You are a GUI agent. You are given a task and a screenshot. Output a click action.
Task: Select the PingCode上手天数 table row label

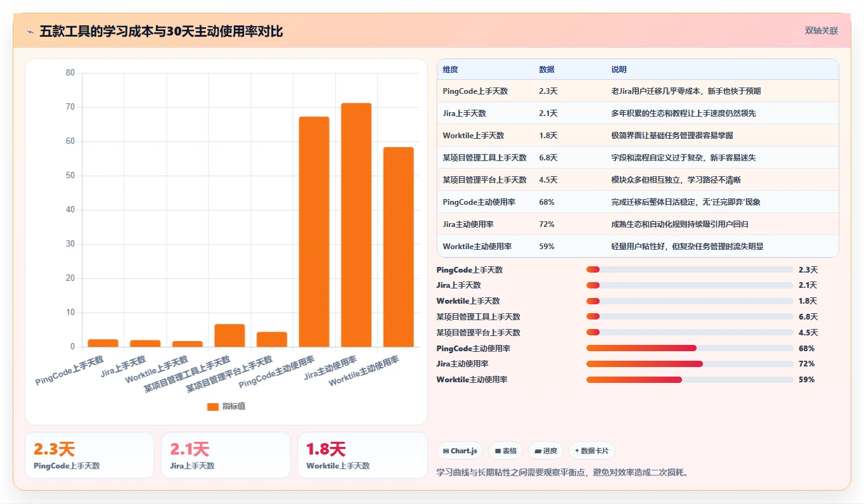[475, 91]
